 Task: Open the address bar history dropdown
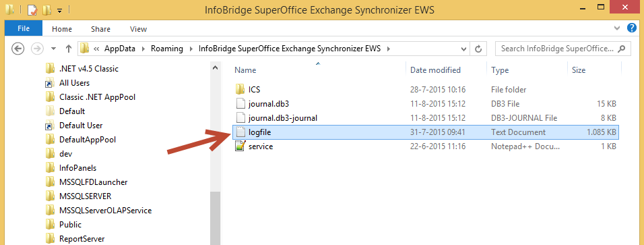pos(464,49)
